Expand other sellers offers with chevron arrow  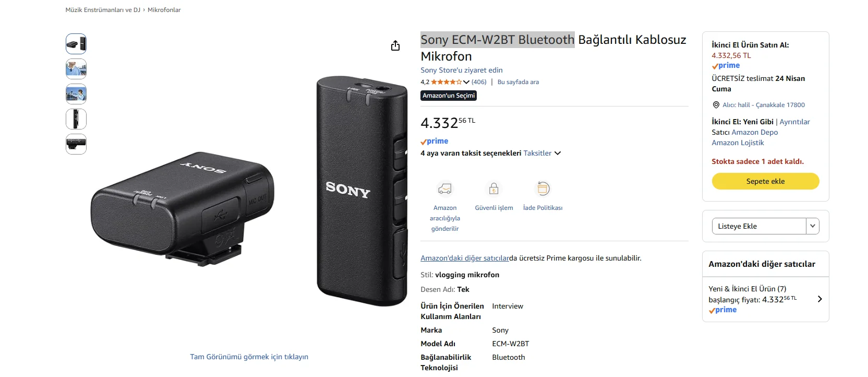(819, 299)
